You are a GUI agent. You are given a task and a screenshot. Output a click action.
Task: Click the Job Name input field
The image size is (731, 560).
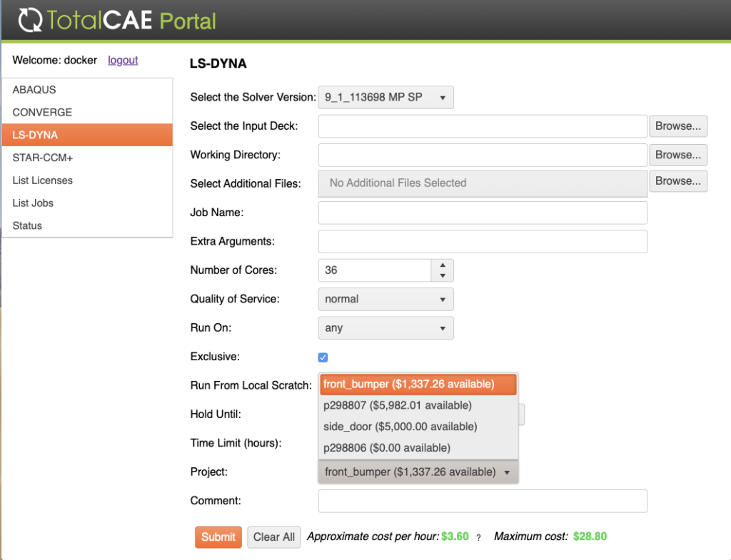483,213
